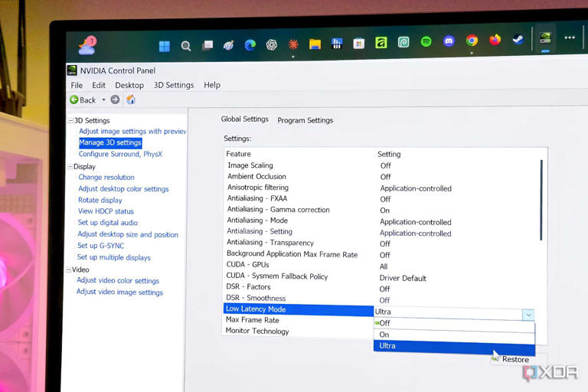Open Task View in the taskbar
588x392 pixels.
point(207,45)
